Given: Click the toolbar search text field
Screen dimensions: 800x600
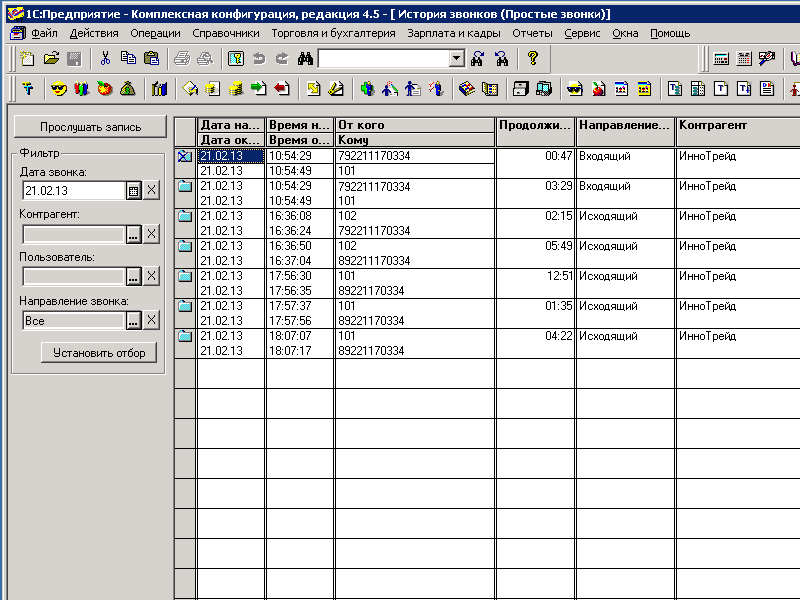Looking at the screenshot, I should point(384,59).
